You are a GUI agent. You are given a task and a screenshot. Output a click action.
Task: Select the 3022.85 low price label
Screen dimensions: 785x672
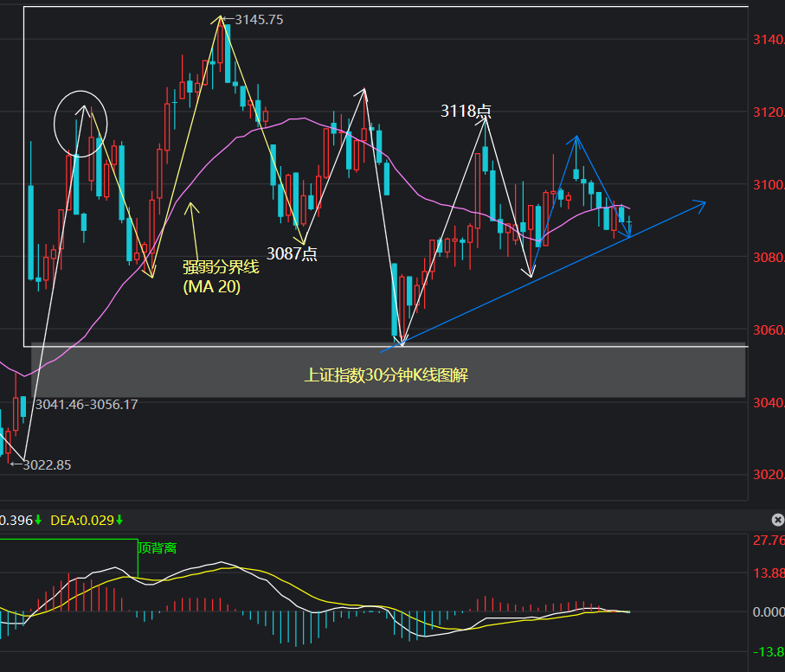pyautogui.click(x=47, y=464)
